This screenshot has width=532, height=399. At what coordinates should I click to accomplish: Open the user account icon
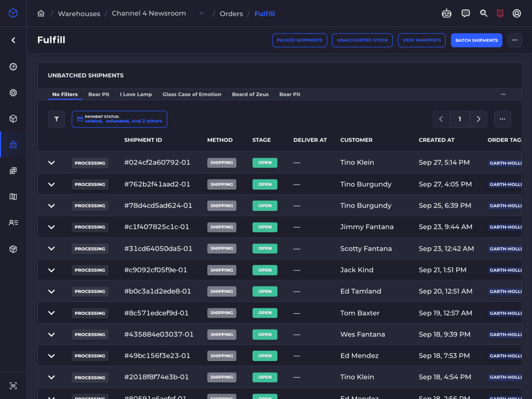pos(517,13)
